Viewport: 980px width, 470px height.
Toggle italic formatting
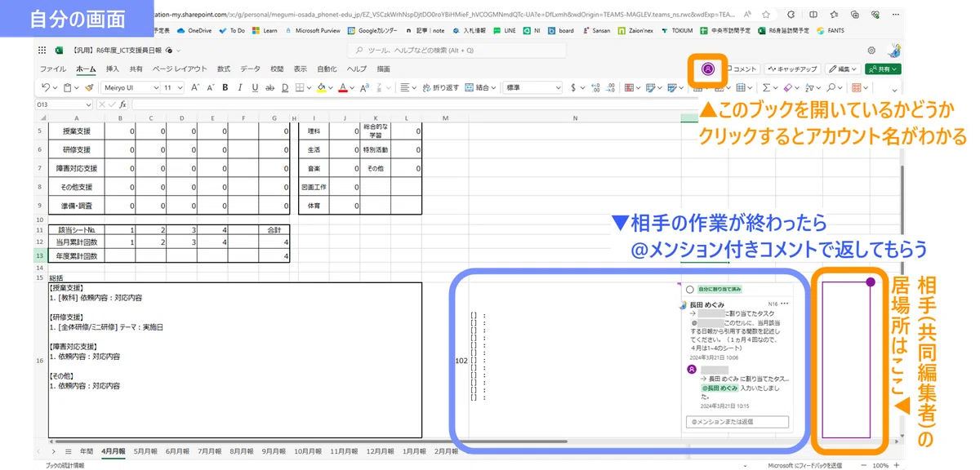pyautogui.click(x=240, y=87)
